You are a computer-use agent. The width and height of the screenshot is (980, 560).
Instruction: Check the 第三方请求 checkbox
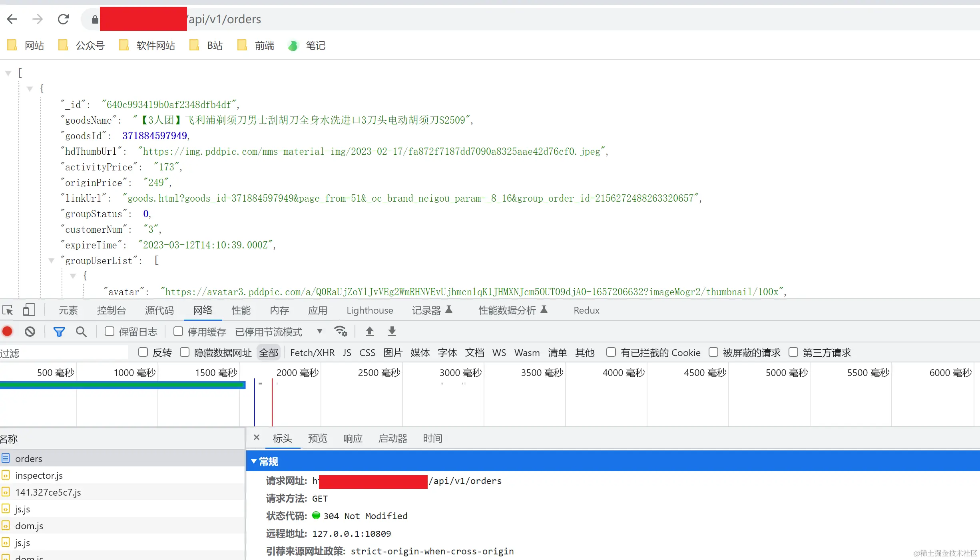(x=793, y=352)
